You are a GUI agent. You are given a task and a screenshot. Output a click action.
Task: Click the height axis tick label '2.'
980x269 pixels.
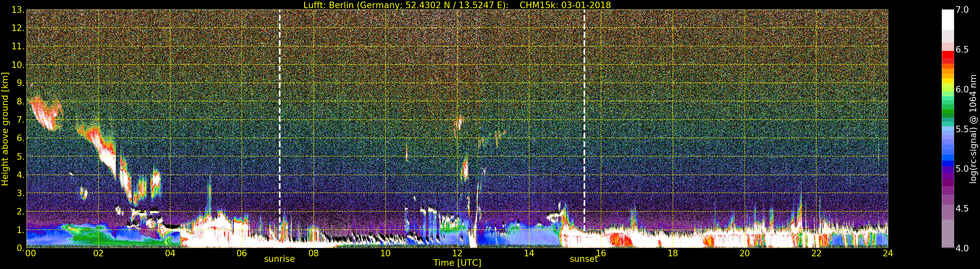point(20,211)
